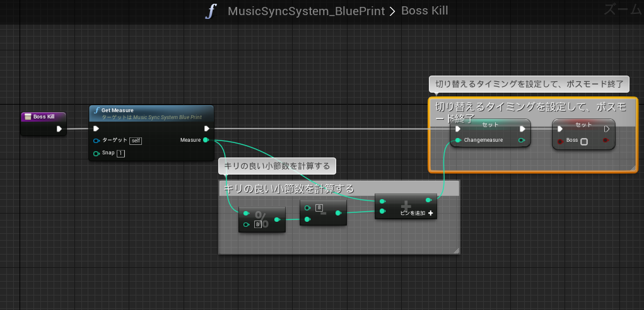644x310 pixels.
Task: Click the self target value box
Action: (x=136, y=141)
